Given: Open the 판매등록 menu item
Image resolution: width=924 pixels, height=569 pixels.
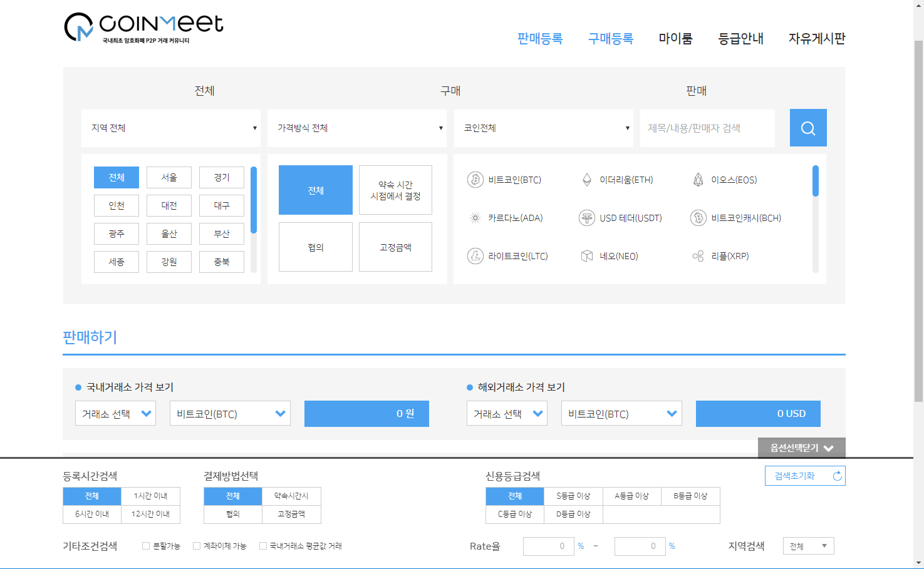Looking at the screenshot, I should [540, 38].
